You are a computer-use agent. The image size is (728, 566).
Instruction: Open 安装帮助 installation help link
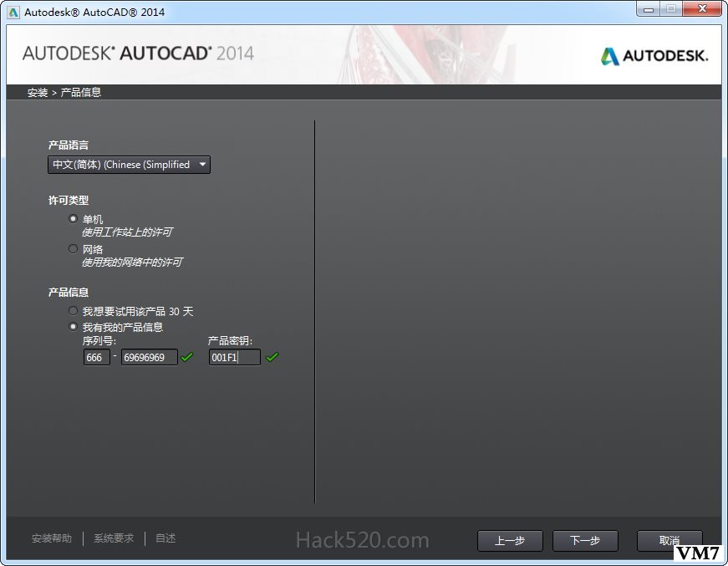[52, 538]
